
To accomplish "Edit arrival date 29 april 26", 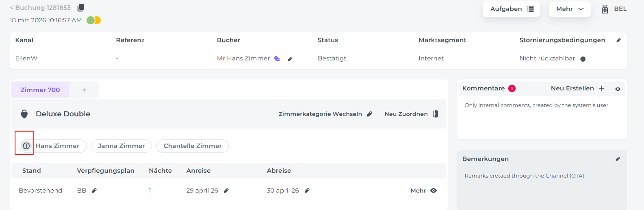I will [x=226, y=191].
